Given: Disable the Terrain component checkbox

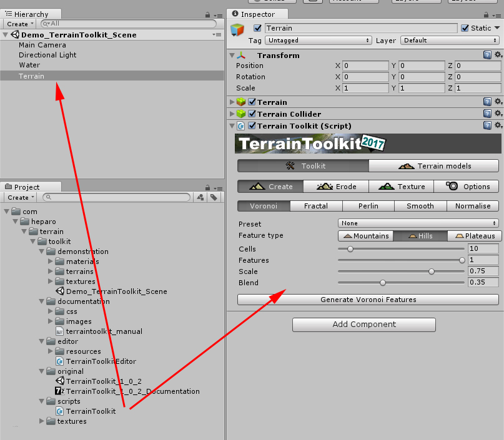Looking at the screenshot, I should coord(252,102).
